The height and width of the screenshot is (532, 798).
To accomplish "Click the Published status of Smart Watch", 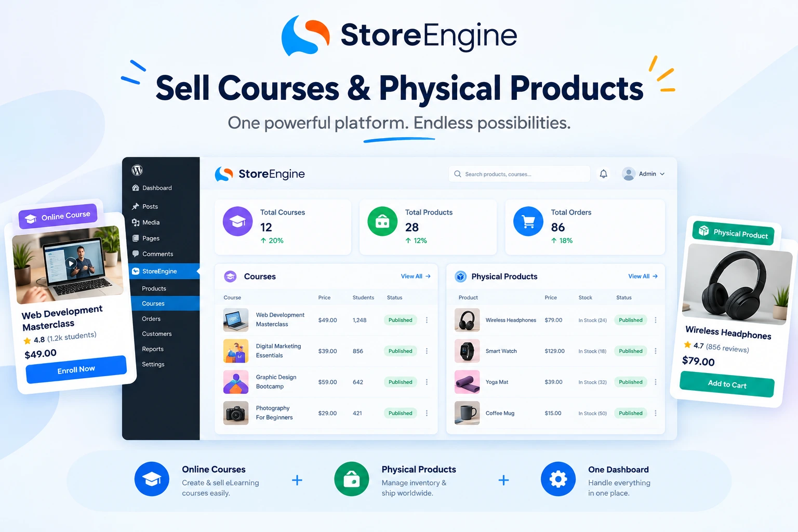I will [631, 351].
